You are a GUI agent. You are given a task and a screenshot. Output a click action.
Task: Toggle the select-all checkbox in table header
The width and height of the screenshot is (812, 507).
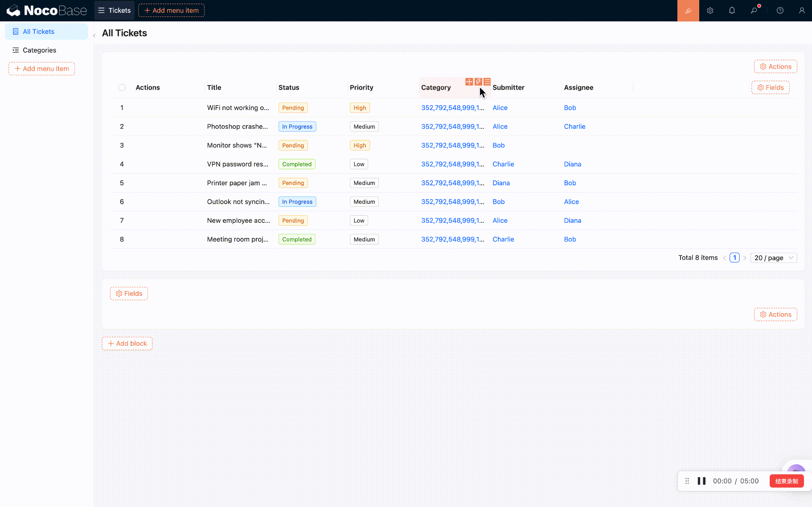pyautogui.click(x=122, y=88)
